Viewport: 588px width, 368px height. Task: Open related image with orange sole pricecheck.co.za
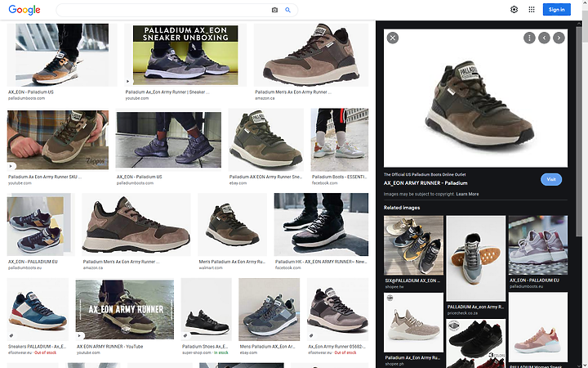(476, 258)
